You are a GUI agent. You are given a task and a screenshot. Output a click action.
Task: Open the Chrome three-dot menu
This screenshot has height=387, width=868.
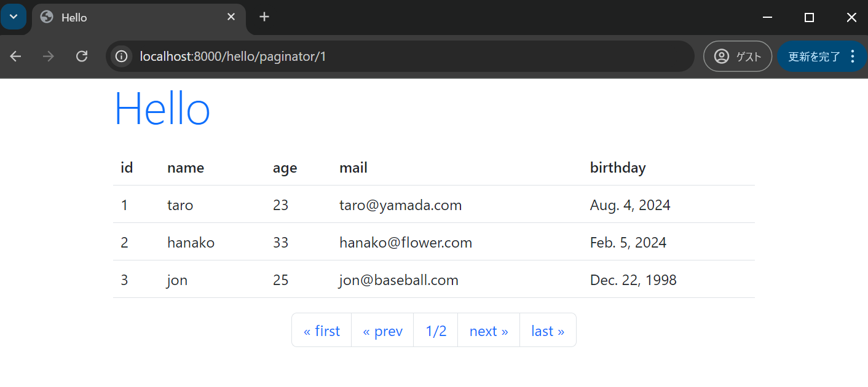click(852, 57)
